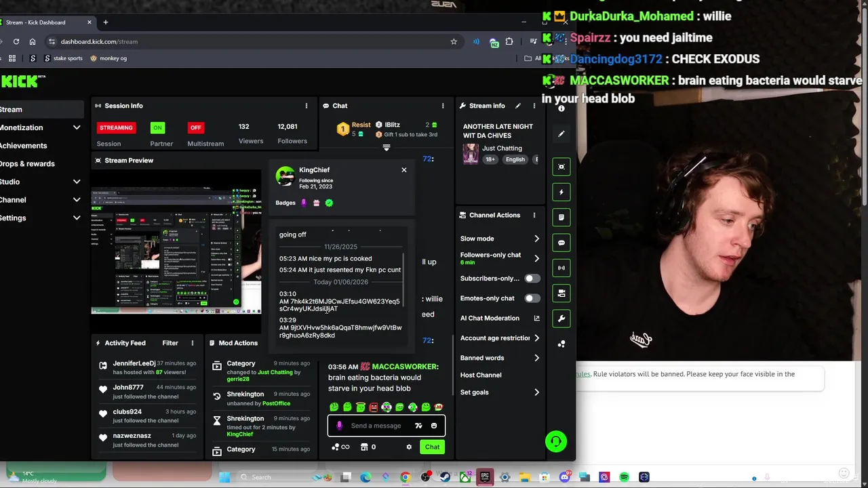Toggle the Multistream OFF button
Viewport: 868px width, 488px height.
[196, 127]
